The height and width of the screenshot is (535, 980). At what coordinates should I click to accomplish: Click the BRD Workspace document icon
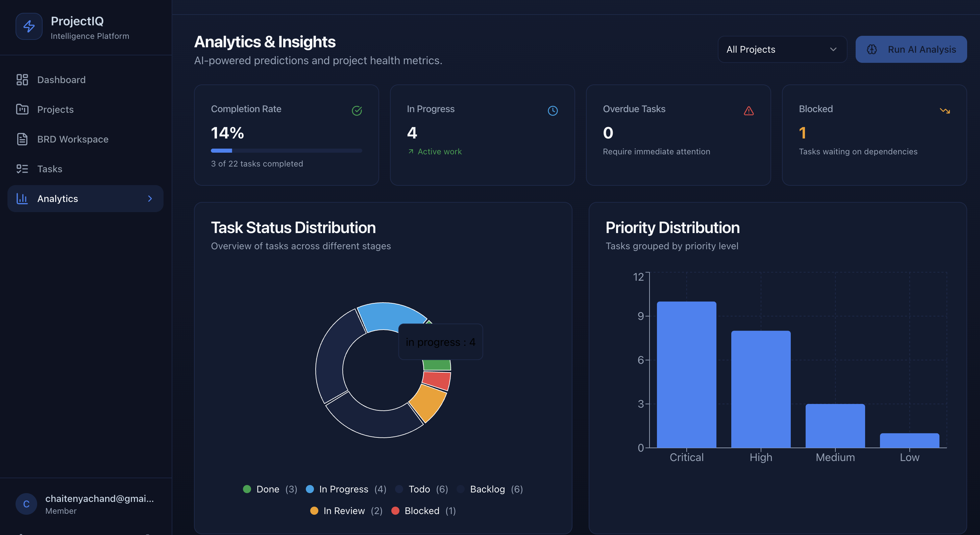pyautogui.click(x=22, y=139)
